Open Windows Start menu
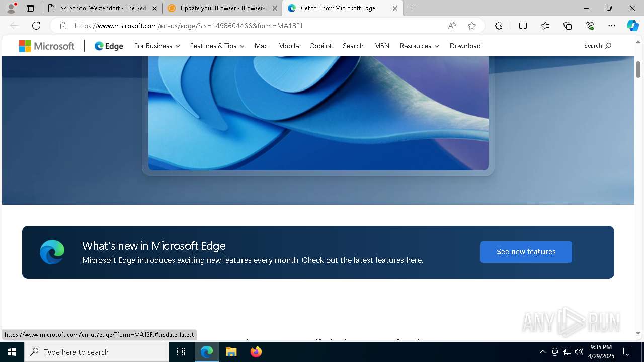The image size is (644, 362). [12, 352]
